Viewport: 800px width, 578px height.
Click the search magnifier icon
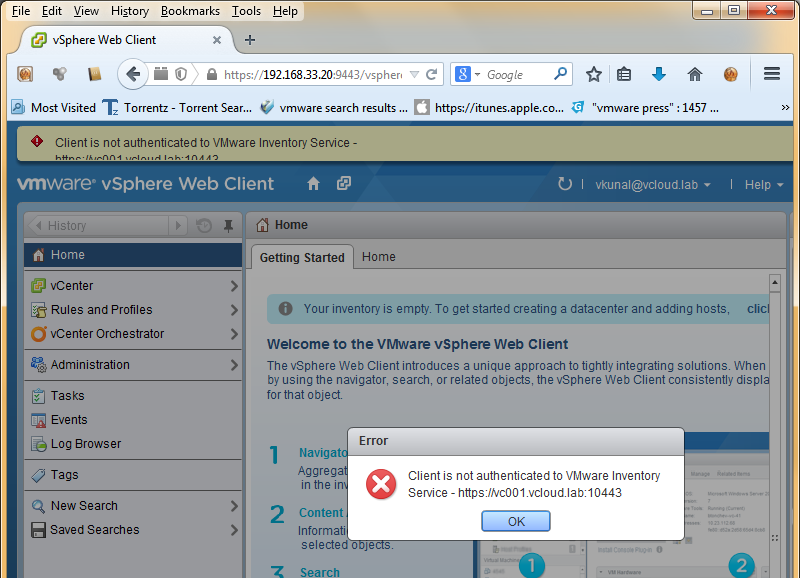tap(560, 74)
